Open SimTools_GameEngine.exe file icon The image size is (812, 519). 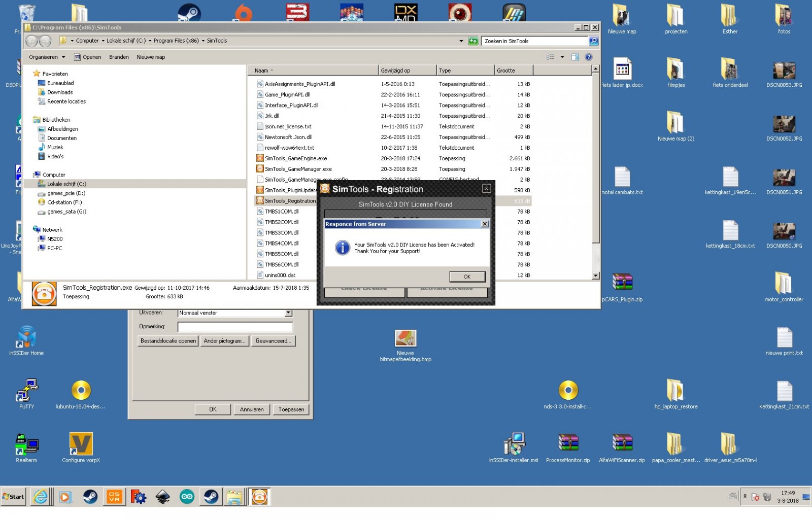260,158
